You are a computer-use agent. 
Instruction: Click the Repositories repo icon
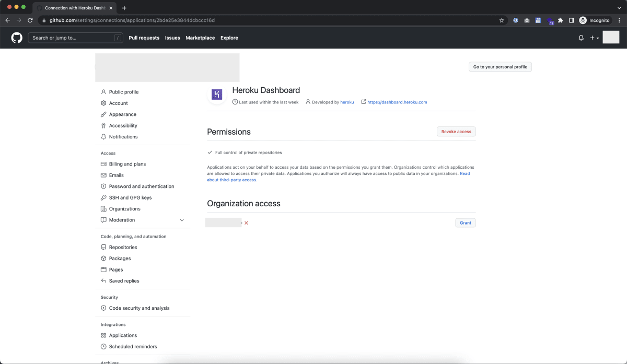click(103, 248)
